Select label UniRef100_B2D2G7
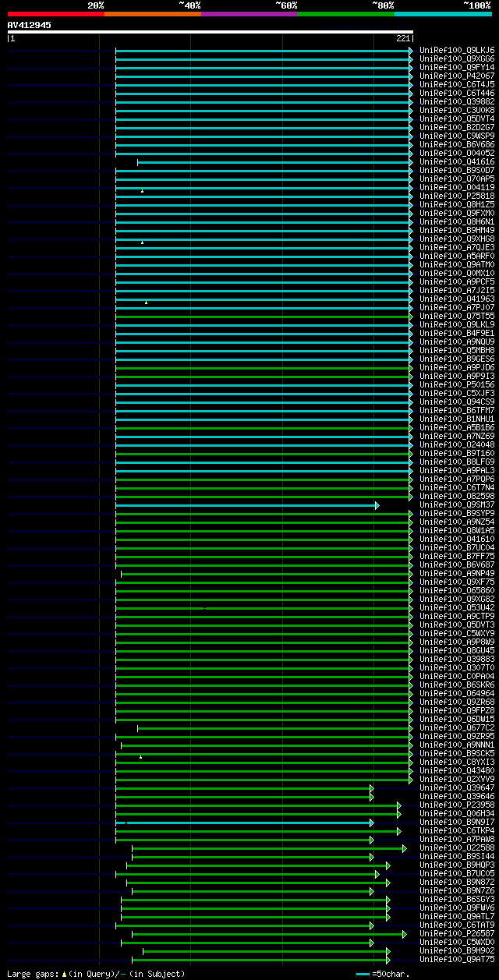This screenshot has height=980, width=499. [x=457, y=127]
